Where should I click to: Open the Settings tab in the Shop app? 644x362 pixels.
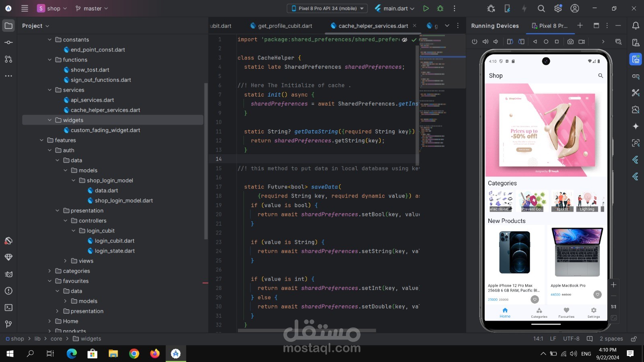click(x=594, y=313)
